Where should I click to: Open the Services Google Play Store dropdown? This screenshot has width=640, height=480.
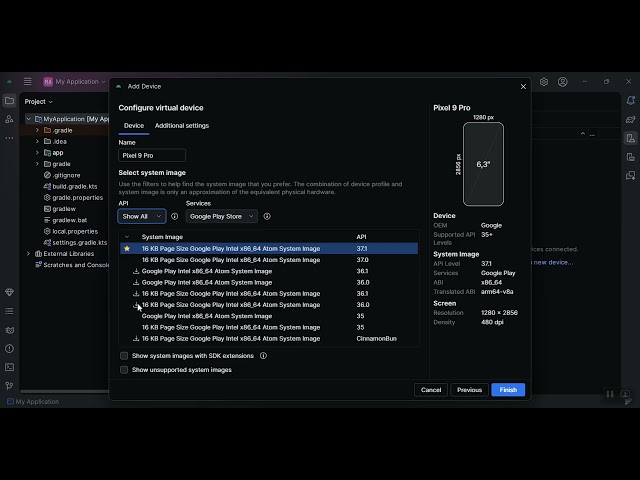222,216
